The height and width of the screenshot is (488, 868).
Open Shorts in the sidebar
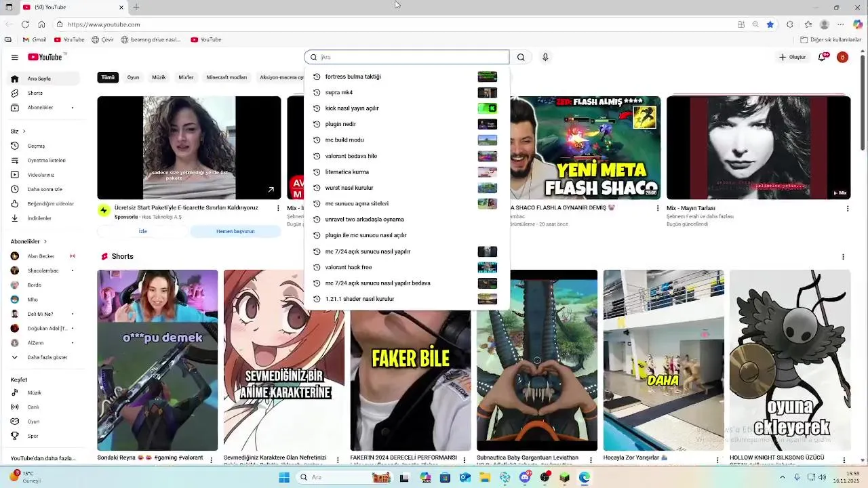[x=44, y=93]
